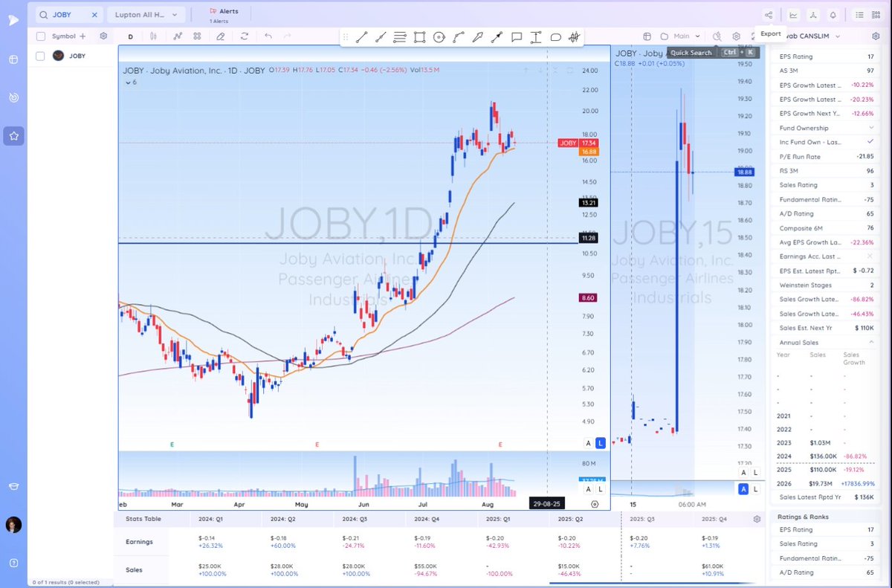Click the Stats Table label
This screenshot has width=892, height=588.
pos(143,519)
